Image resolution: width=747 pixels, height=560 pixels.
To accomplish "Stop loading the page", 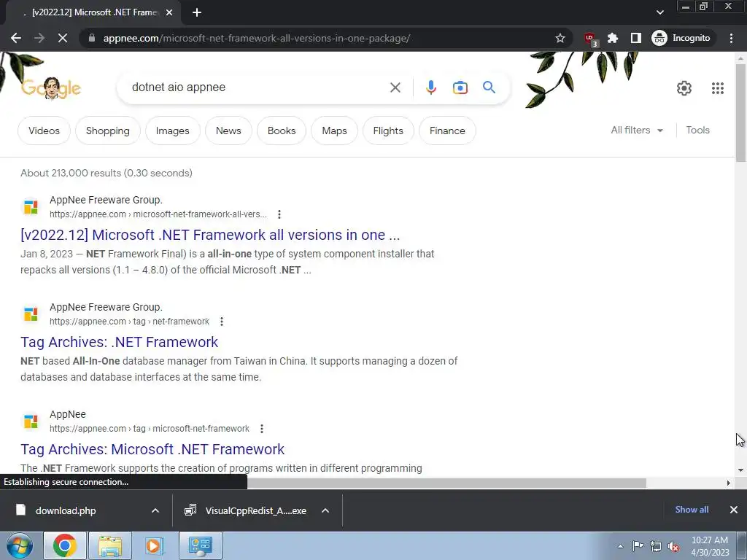I will pos(63,38).
